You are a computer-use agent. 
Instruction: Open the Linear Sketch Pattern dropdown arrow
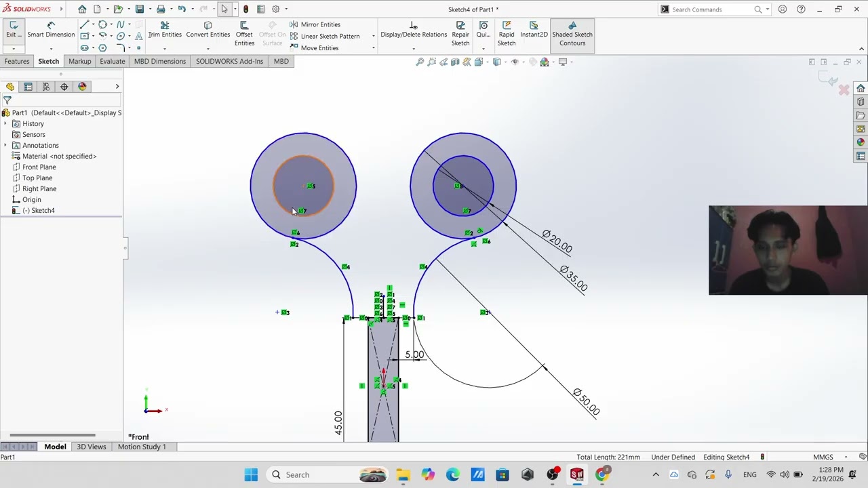coord(373,36)
